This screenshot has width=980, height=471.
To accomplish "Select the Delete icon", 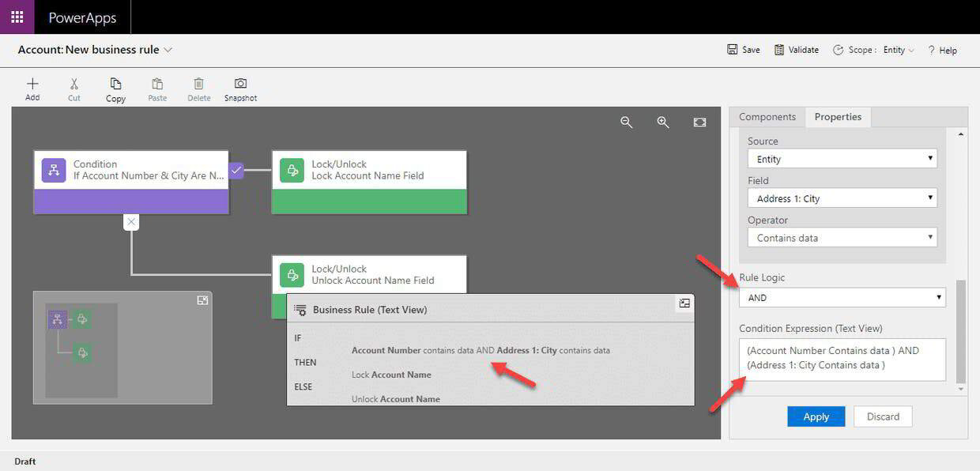I will point(198,87).
